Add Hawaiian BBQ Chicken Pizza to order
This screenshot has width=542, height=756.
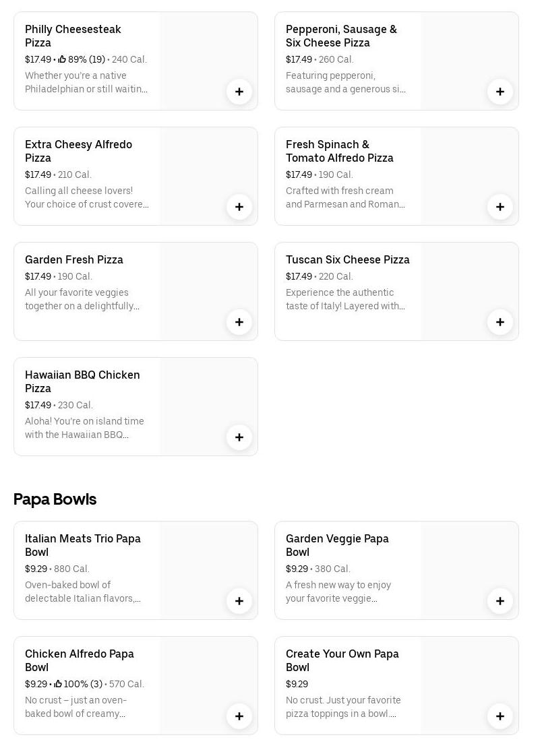239,437
